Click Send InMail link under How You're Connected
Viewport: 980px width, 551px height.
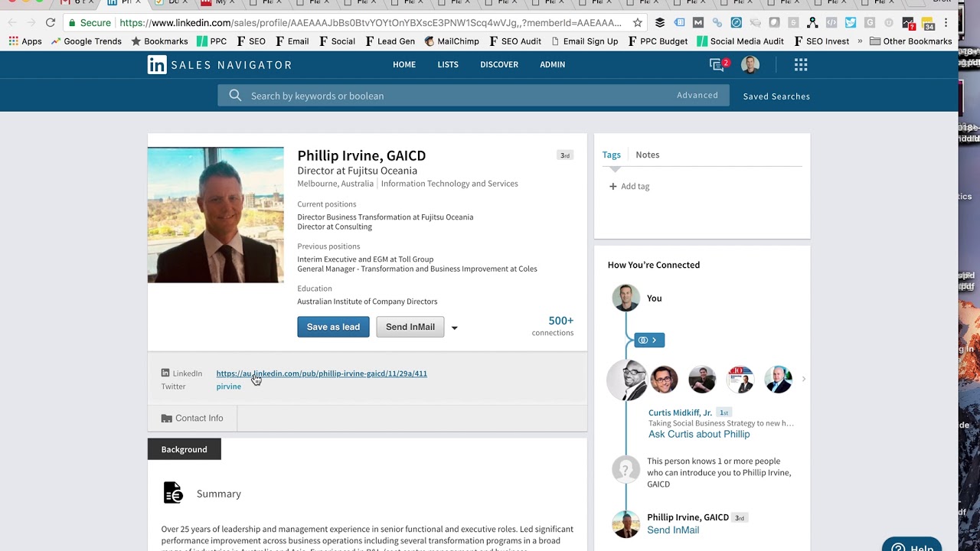[673, 530]
